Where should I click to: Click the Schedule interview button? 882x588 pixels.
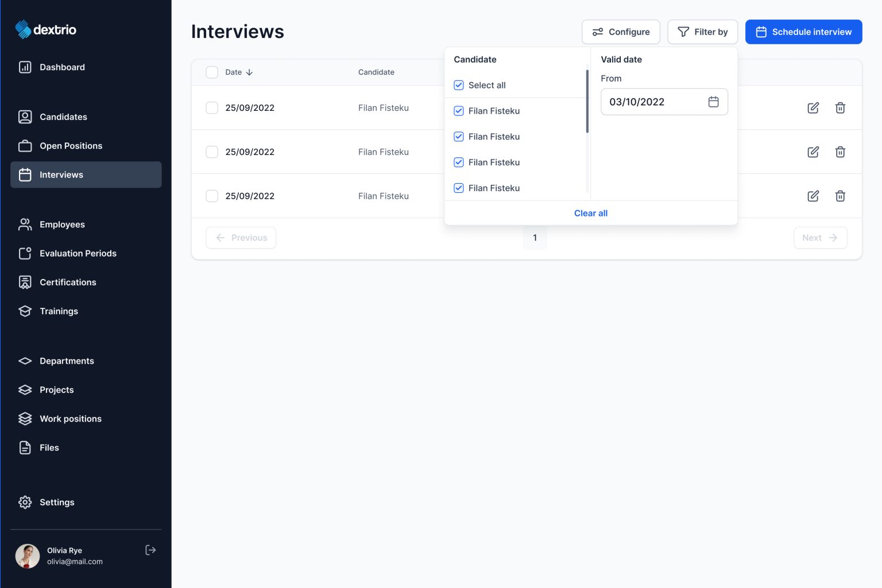[x=803, y=32]
